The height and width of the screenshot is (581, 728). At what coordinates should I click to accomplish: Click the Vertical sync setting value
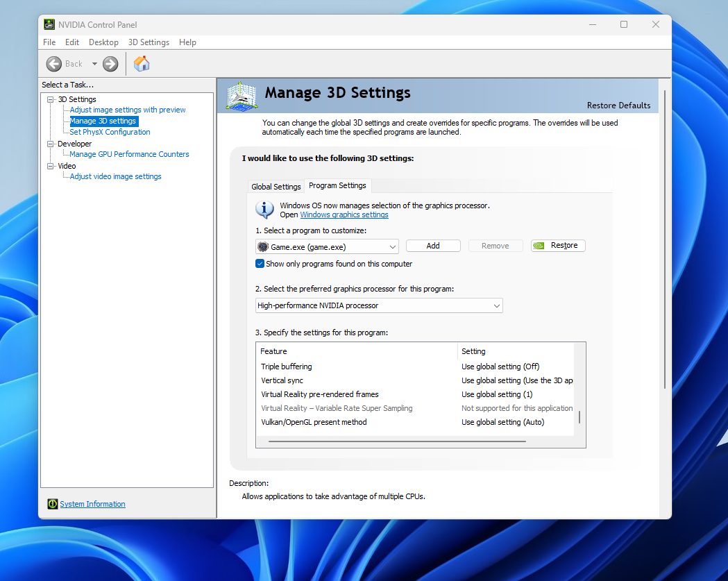pyautogui.click(x=517, y=380)
